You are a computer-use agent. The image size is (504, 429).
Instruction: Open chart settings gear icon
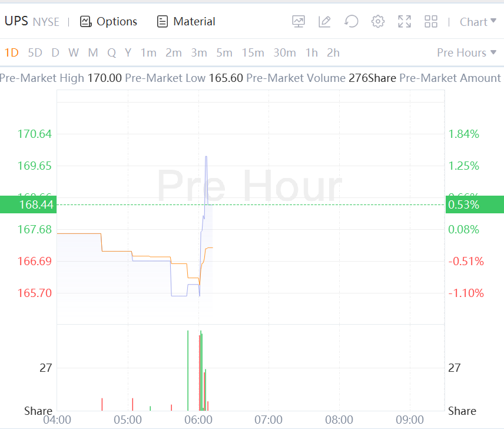tap(378, 22)
